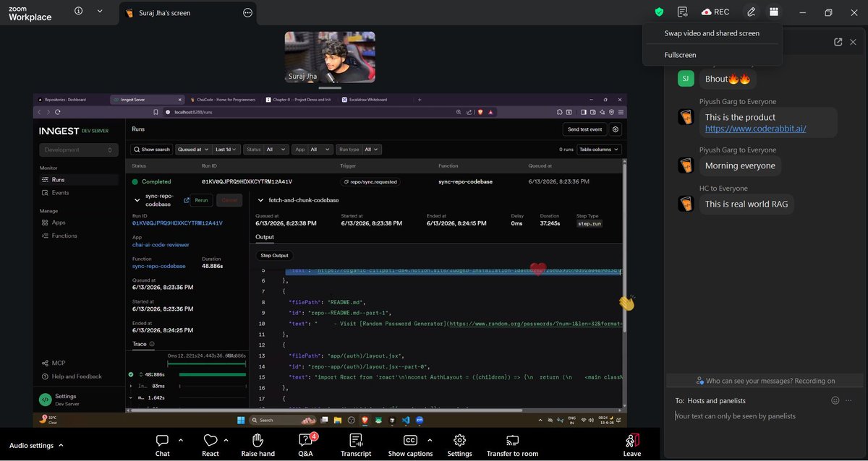Viewport: 868px width, 461px height.
Task: Open the coderabbit.ai link in chat
Action: (x=755, y=129)
